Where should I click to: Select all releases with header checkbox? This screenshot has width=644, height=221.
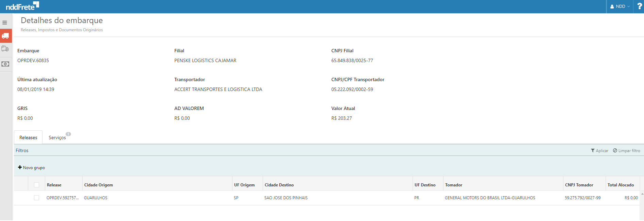pyautogui.click(x=37, y=185)
